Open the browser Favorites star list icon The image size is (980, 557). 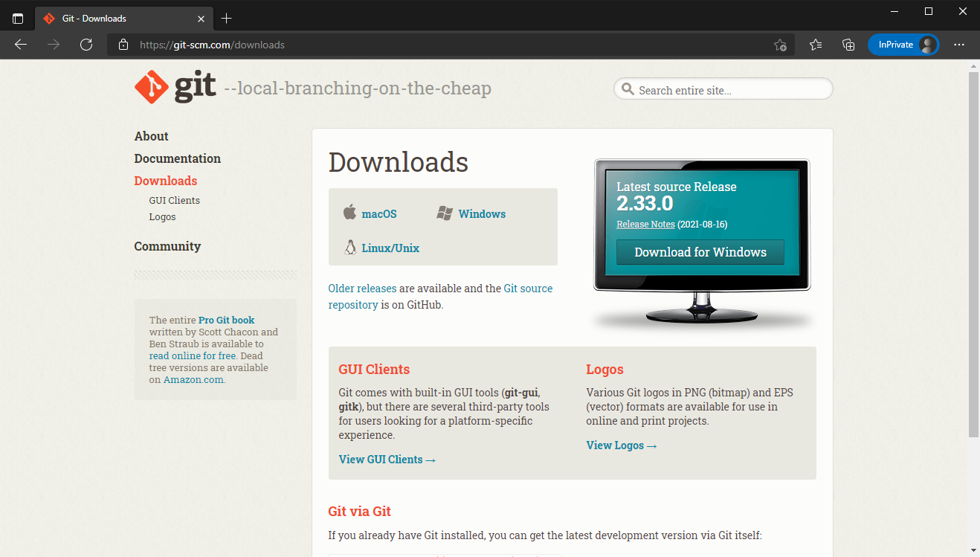(816, 45)
